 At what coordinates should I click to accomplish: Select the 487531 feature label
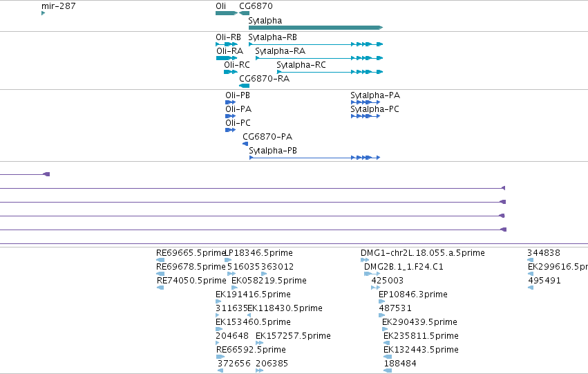(395, 308)
